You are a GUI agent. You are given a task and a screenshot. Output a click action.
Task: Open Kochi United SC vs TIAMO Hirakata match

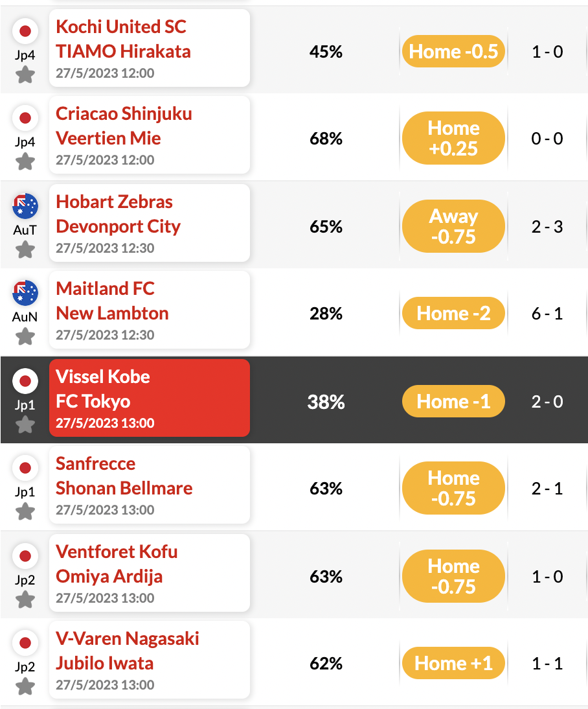tap(150, 48)
